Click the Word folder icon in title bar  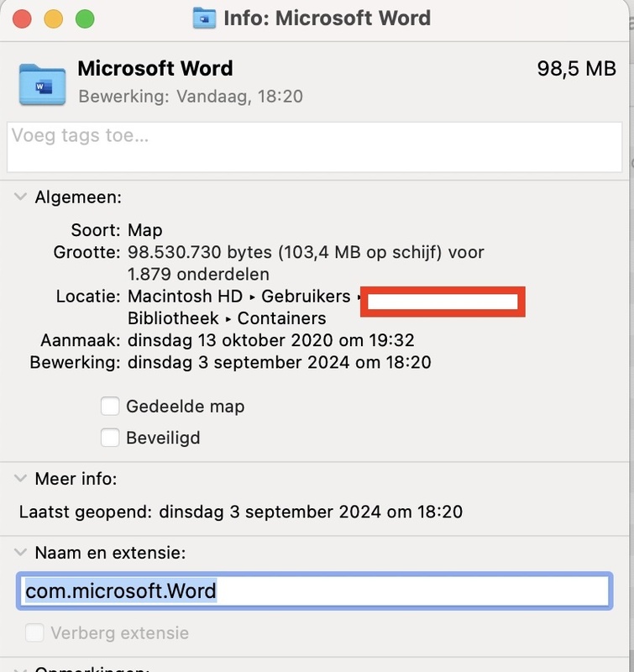click(204, 18)
